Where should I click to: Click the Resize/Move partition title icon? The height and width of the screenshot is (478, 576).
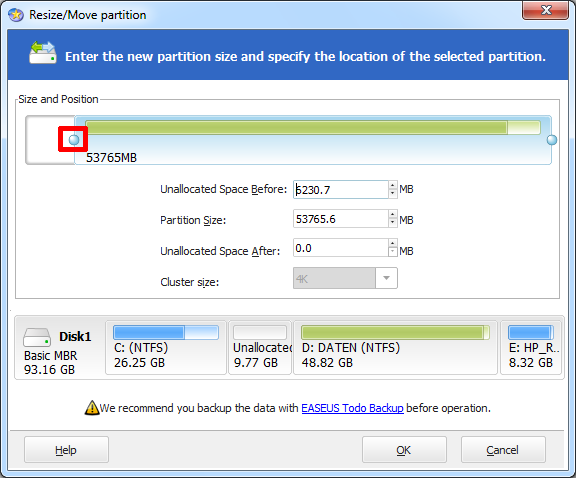[x=16, y=15]
